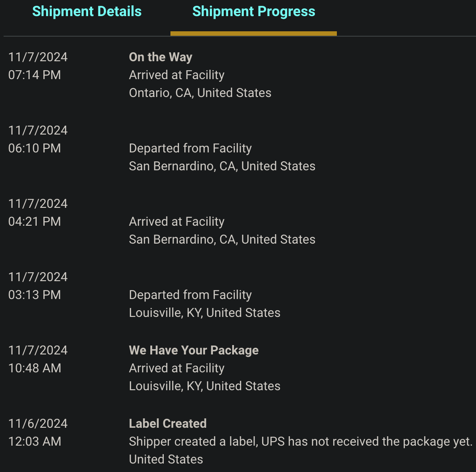The width and height of the screenshot is (476, 472).
Task: Click the 03:13 PM timestamp
Action: [34, 295]
